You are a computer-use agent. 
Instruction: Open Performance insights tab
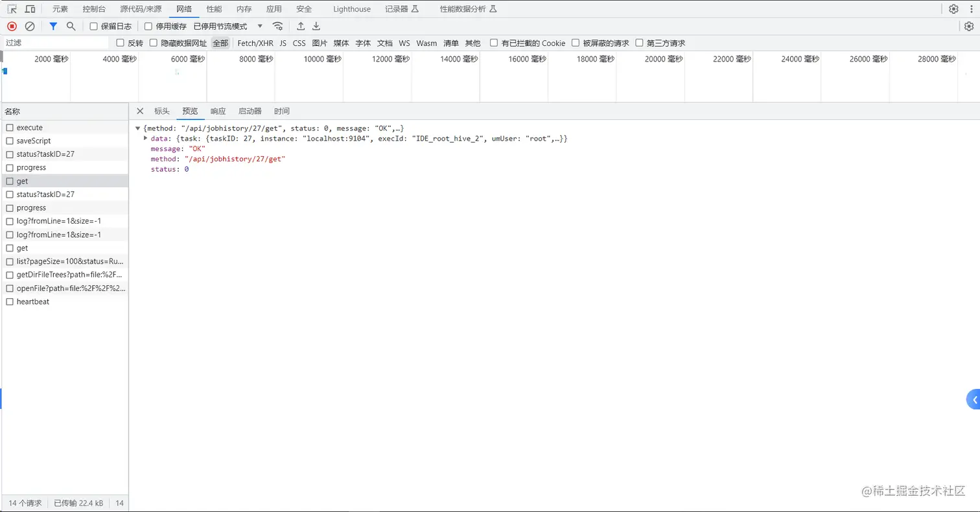pyautogui.click(x=469, y=9)
